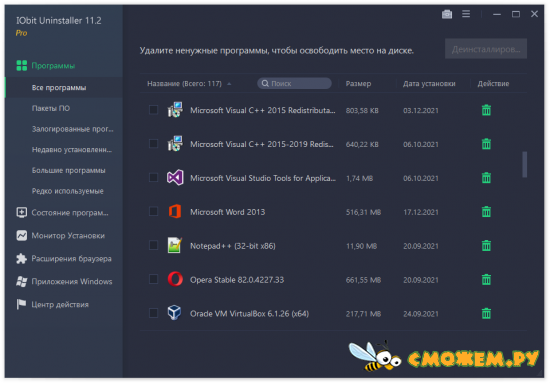Click the magnifier icon in search box
Image resolution: width=550 pixels, height=383 pixels.
point(265,83)
